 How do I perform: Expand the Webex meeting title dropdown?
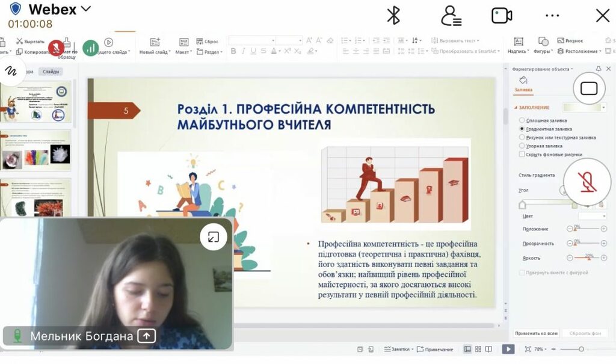pos(85,9)
